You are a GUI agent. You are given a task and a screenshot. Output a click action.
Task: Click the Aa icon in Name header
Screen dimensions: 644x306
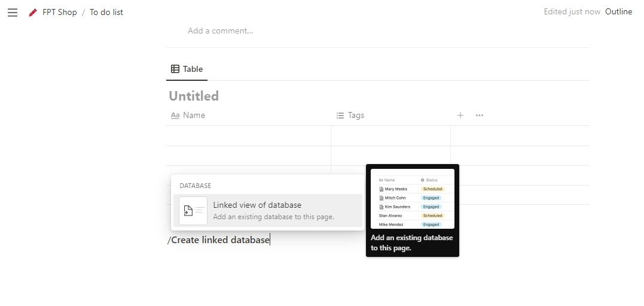[175, 116]
